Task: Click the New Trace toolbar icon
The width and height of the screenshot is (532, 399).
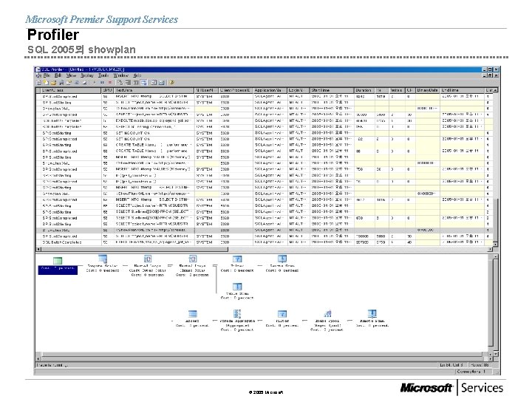Action: (39, 83)
